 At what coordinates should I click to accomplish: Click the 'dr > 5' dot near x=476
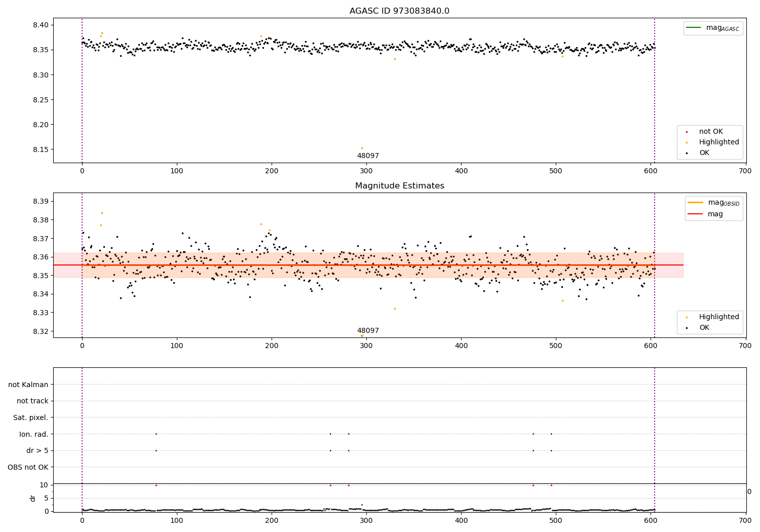[x=533, y=450]
